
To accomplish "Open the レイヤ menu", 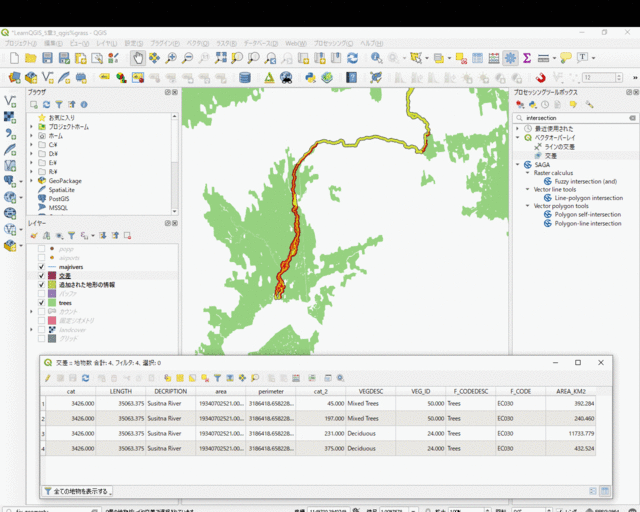I will pos(107,43).
